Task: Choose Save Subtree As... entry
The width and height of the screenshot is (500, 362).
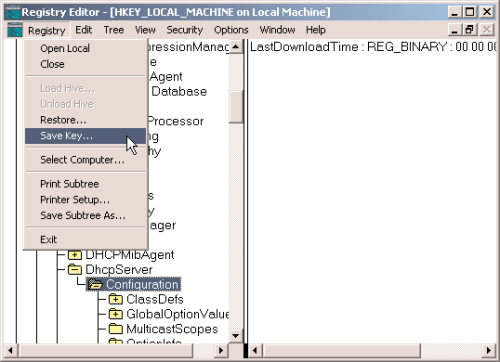Action: tap(86, 216)
